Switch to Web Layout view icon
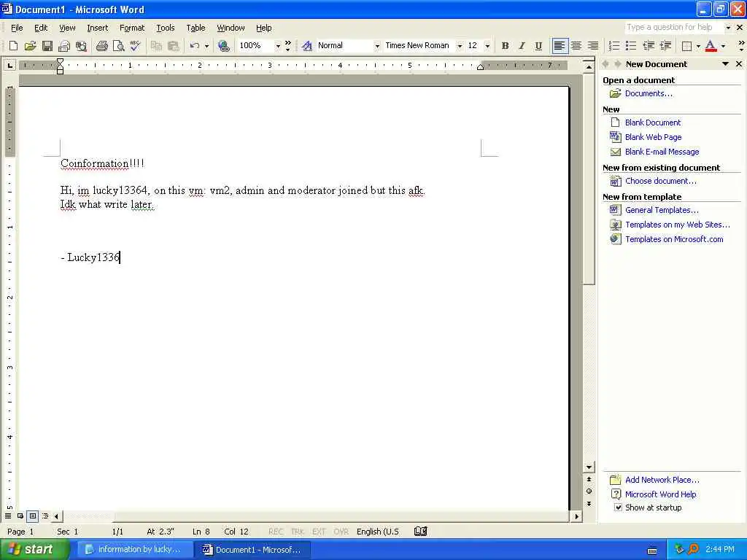The image size is (747, 560). click(x=20, y=516)
